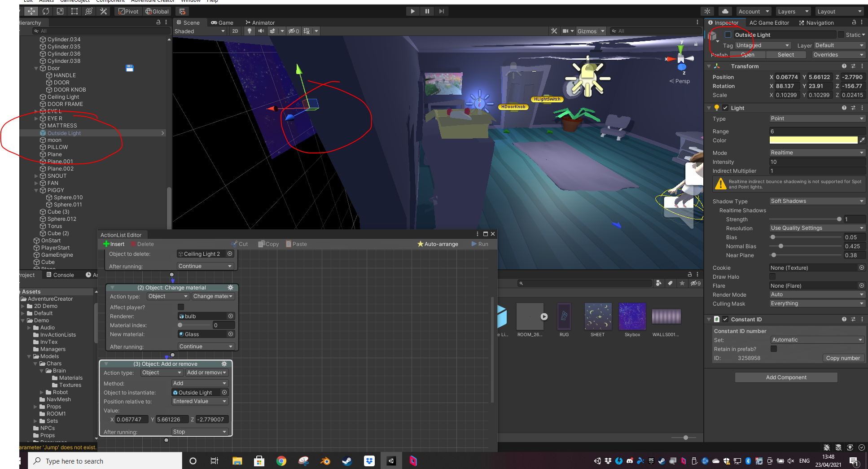This screenshot has width=868, height=469.
Task: Click the Pause button in toolbar
Action: point(427,11)
